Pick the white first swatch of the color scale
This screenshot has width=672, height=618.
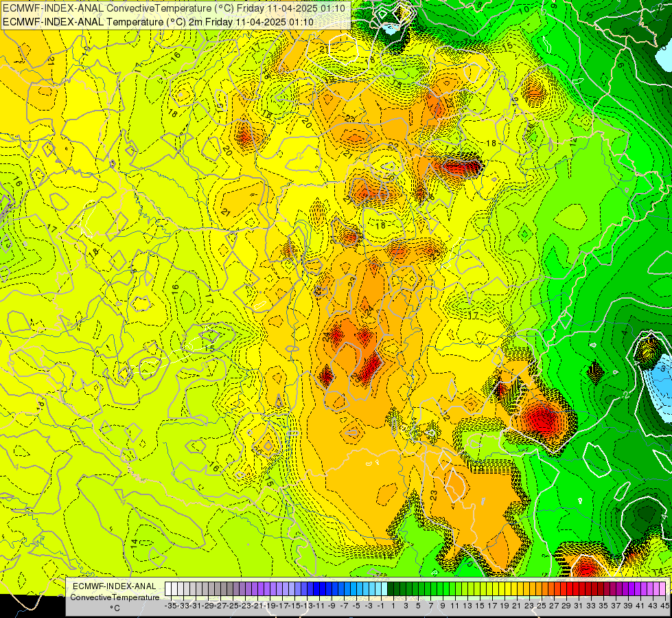[x=168, y=588]
